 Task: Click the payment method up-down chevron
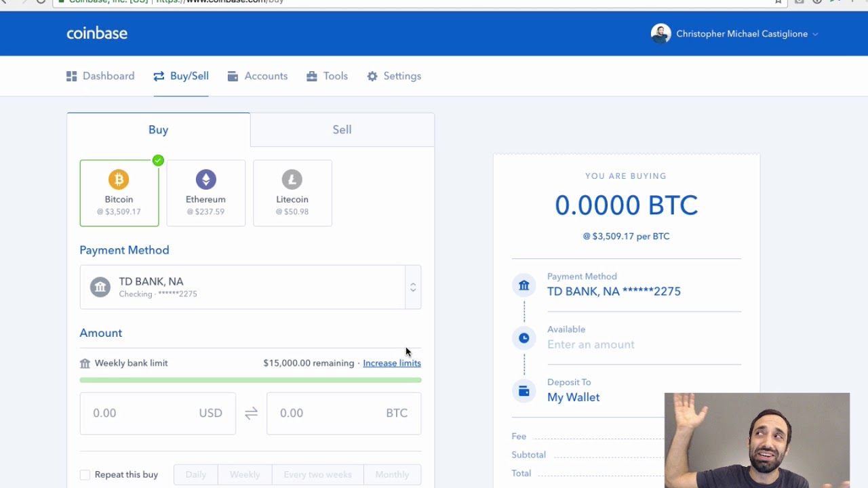[413, 287]
